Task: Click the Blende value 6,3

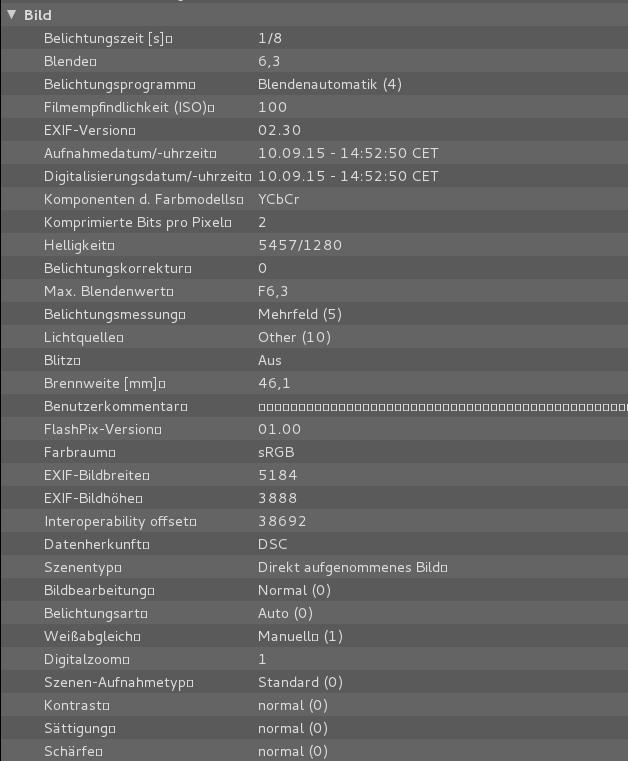Action: click(x=269, y=61)
